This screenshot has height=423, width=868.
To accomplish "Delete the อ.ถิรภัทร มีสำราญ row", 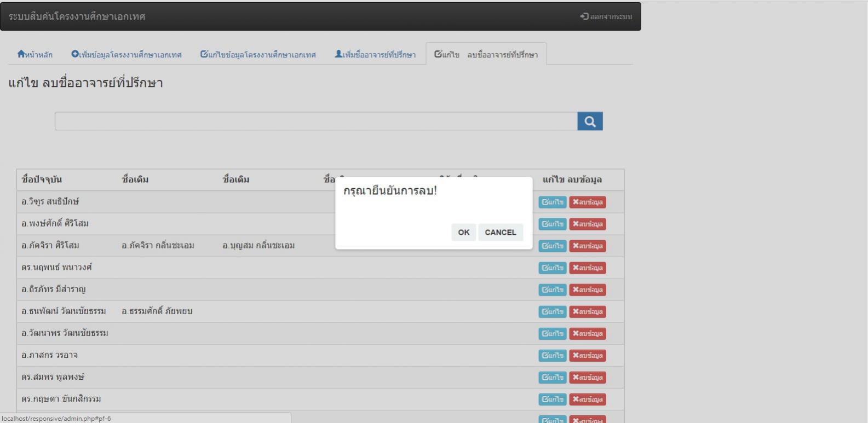I will pyautogui.click(x=588, y=289).
